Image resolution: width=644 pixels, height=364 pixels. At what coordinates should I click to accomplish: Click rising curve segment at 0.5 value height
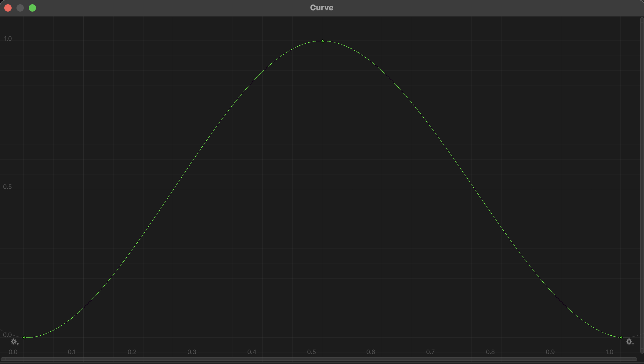pos(173,189)
